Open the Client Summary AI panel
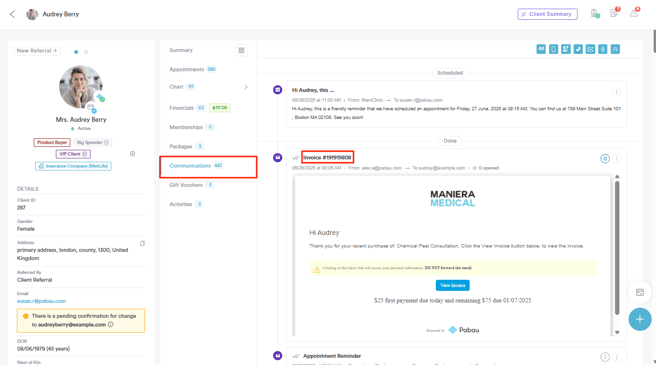Image resolution: width=656 pixels, height=365 pixels. (x=547, y=14)
